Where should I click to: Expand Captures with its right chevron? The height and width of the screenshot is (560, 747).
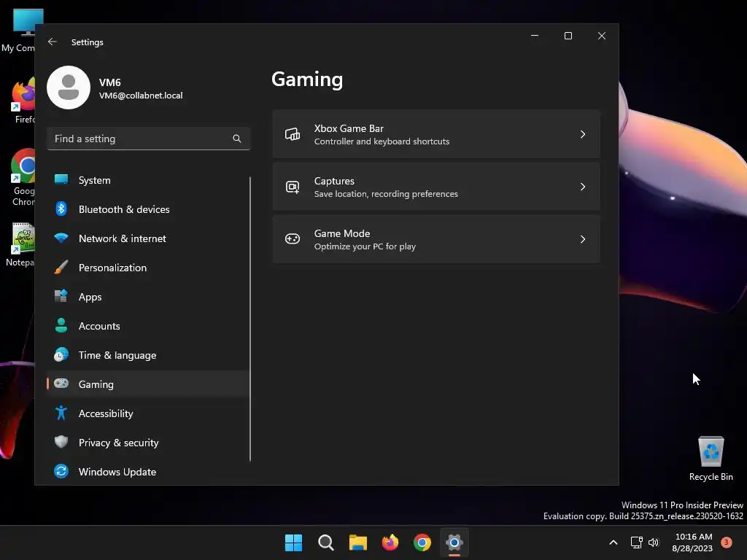pyautogui.click(x=583, y=187)
